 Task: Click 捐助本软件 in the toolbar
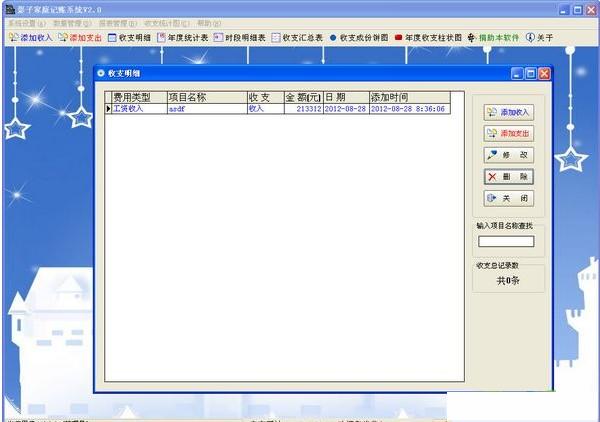tap(493, 37)
